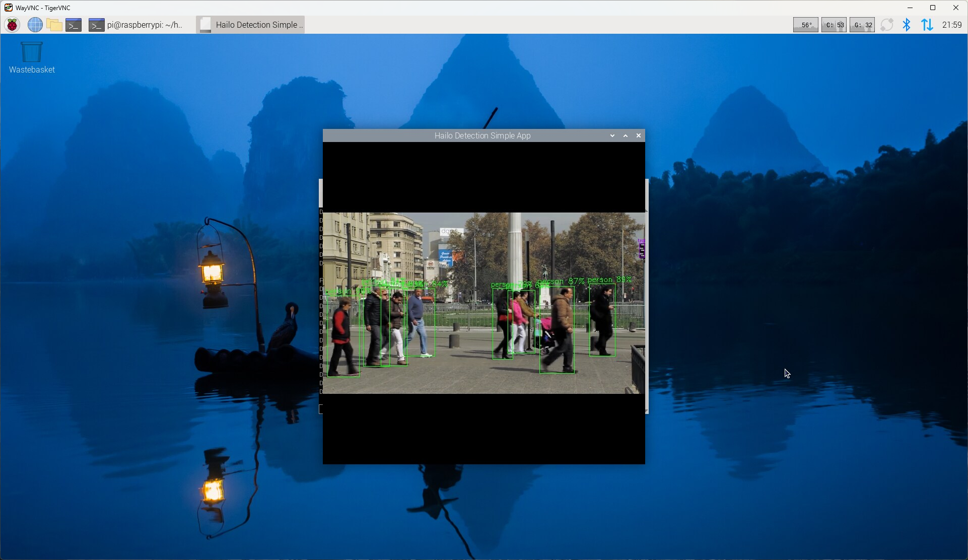Iconify Hailo window using down chevron
This screenshot has height=560, width=968.
pyautogui.click(x=612, y=135)
